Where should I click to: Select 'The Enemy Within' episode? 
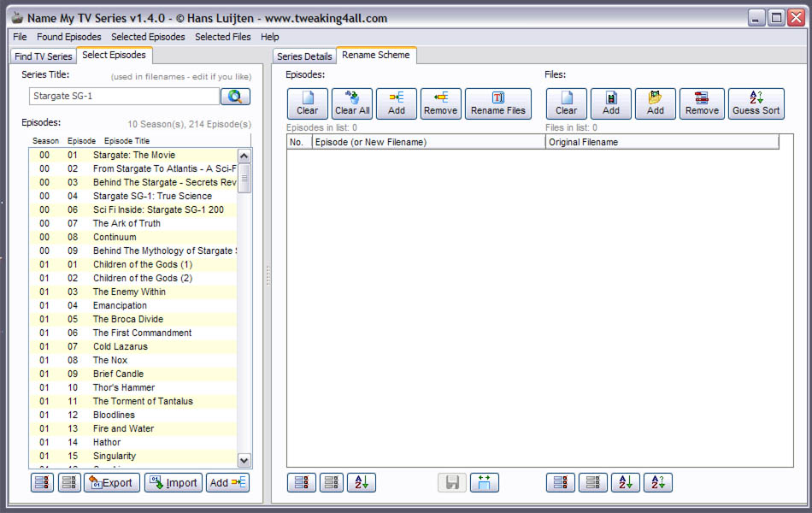click(133, 292)
